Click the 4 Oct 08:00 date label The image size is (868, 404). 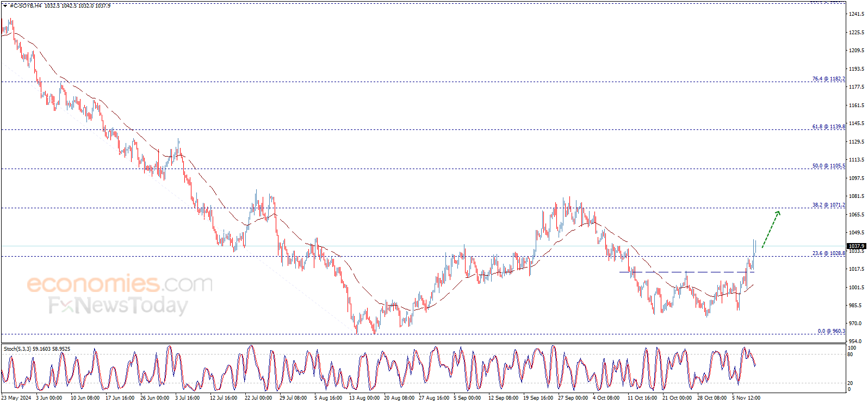606,398
